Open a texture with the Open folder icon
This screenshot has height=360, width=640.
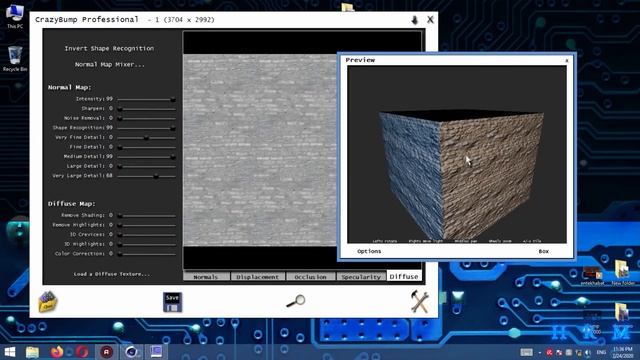pyautogui.click(x=48, y=302)
